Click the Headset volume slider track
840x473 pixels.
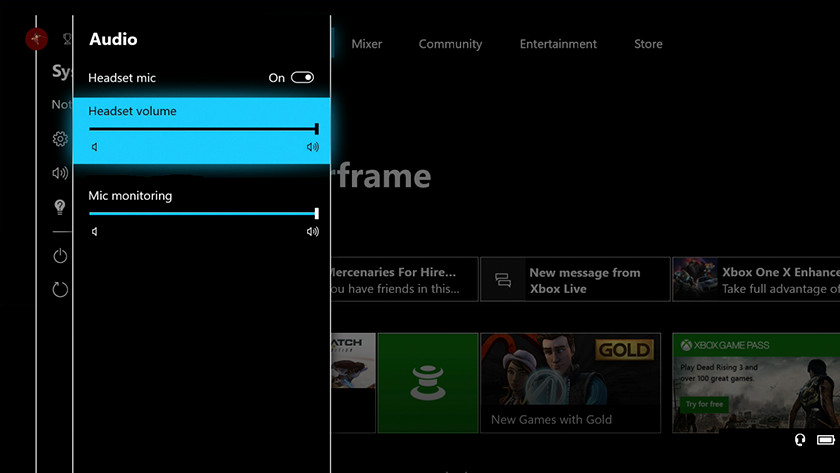(x=203, y=129)
